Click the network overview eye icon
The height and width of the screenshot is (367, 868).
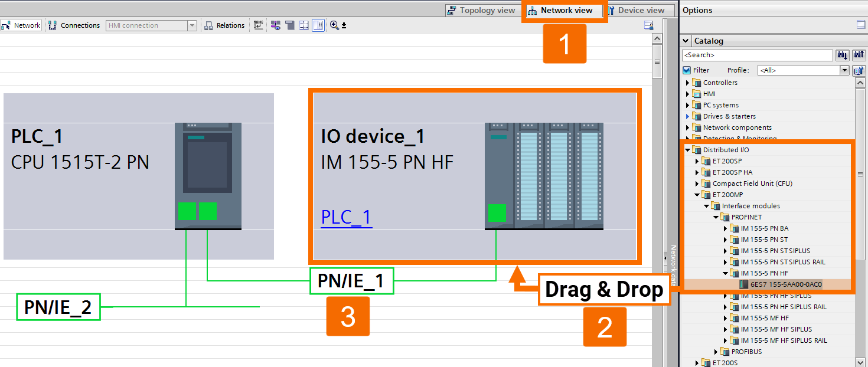(x=275, y=25)
